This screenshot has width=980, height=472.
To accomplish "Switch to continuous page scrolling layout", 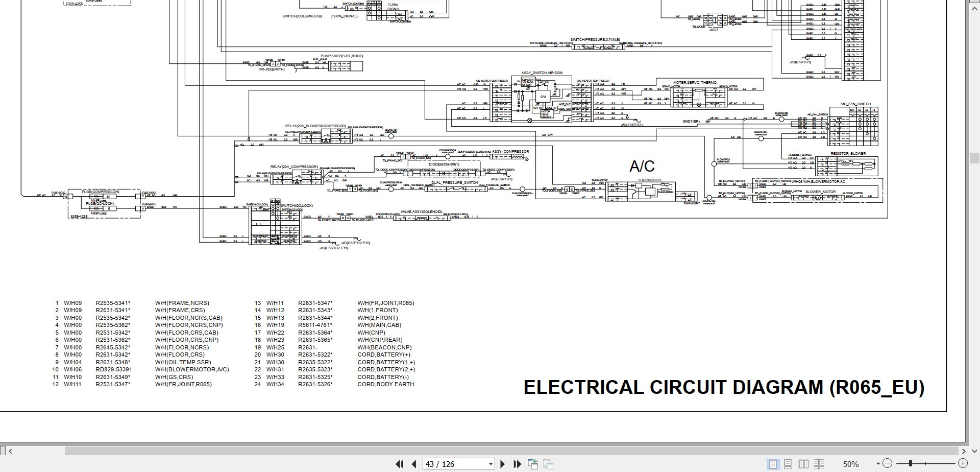I will (788, 464).
